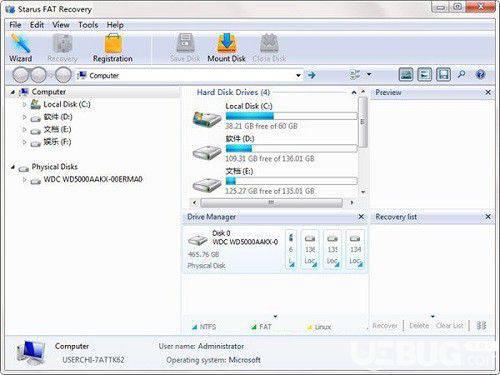Image resolution: width=500 pixels, height=375 pixels.
Task: Close the Drive Manager panel
Action: click(x=361, y=217)
